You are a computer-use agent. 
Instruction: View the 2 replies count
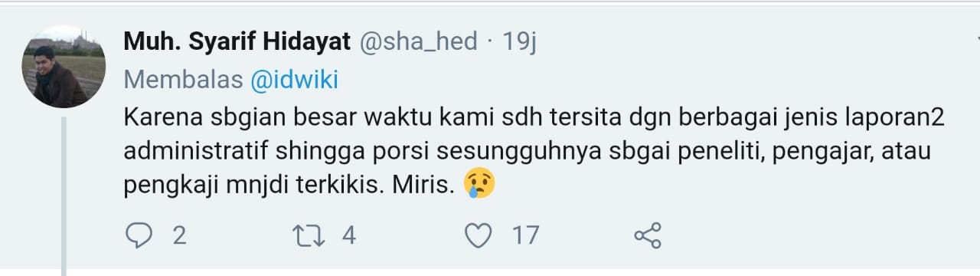click(x=179, y=235)
